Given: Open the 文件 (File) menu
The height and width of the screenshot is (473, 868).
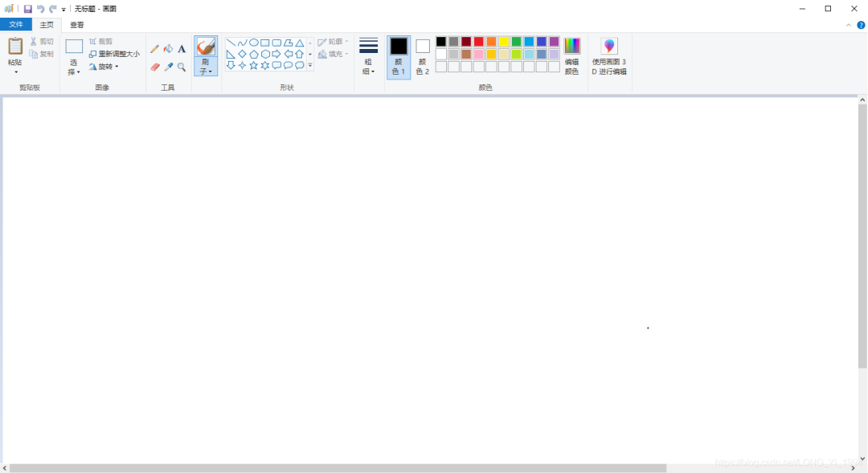Looking at the screenshot, I should (x=16, y=24).
